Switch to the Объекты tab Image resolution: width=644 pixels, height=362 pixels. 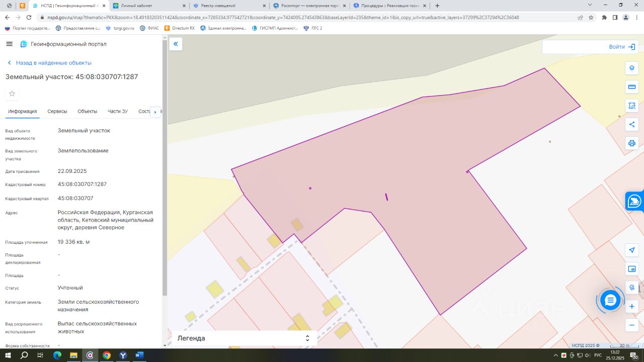(88, 111)
